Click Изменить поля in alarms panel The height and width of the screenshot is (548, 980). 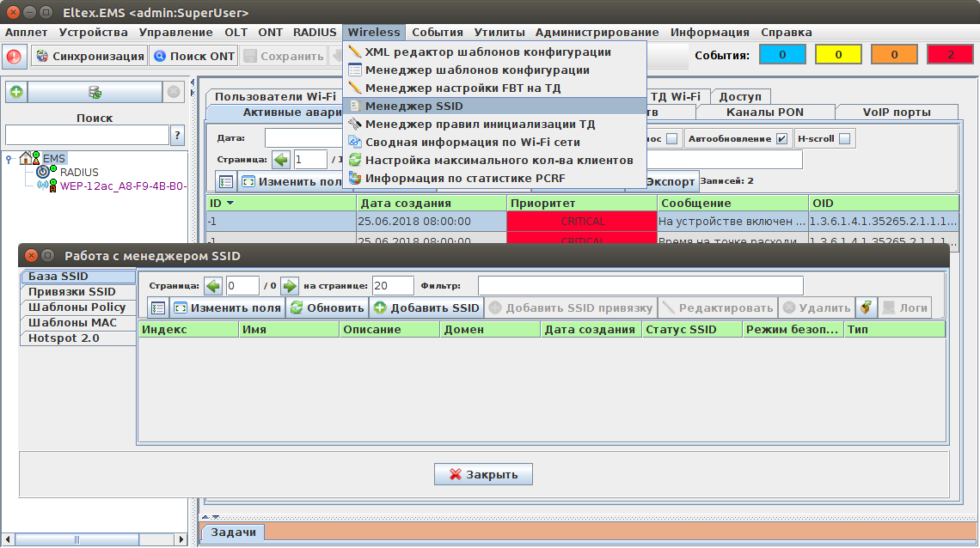292,181
